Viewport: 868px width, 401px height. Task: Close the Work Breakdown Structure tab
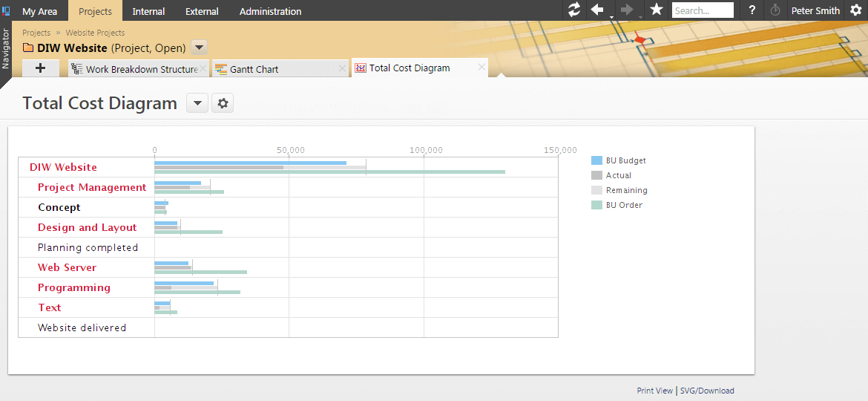pyautogui.click(x=203, y=68)
